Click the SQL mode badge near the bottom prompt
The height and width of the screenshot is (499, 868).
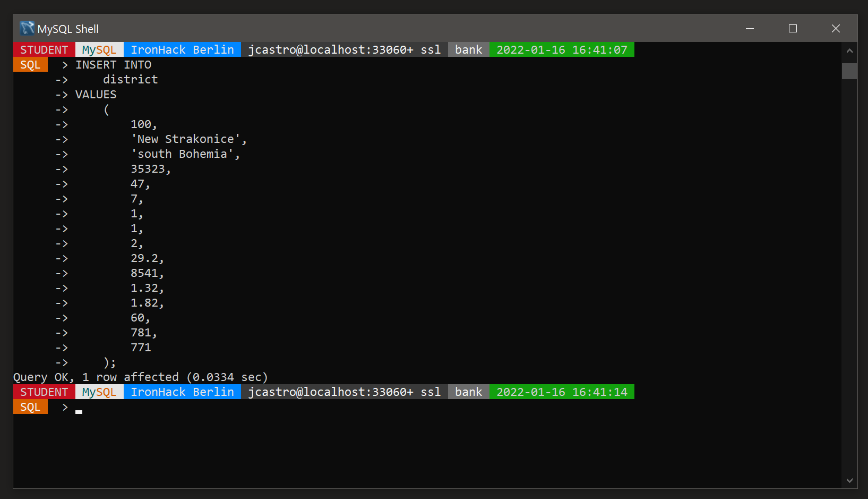point(30,407)
